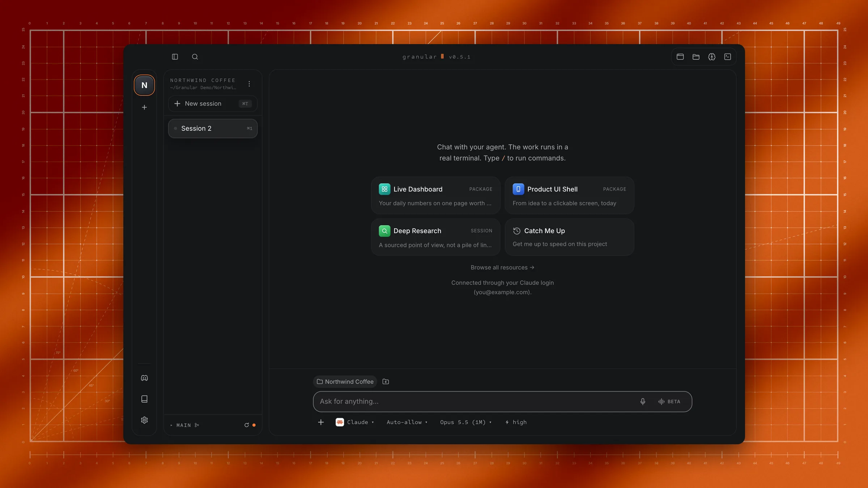Screen dimensions: 868x488
Task: Open settings gear in left rail
Action: [144, 420]
